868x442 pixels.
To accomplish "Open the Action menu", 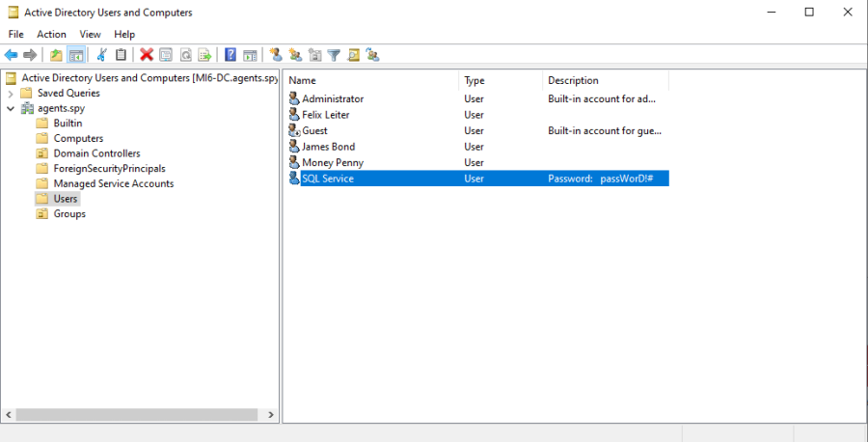I will (x=51, y=35).
